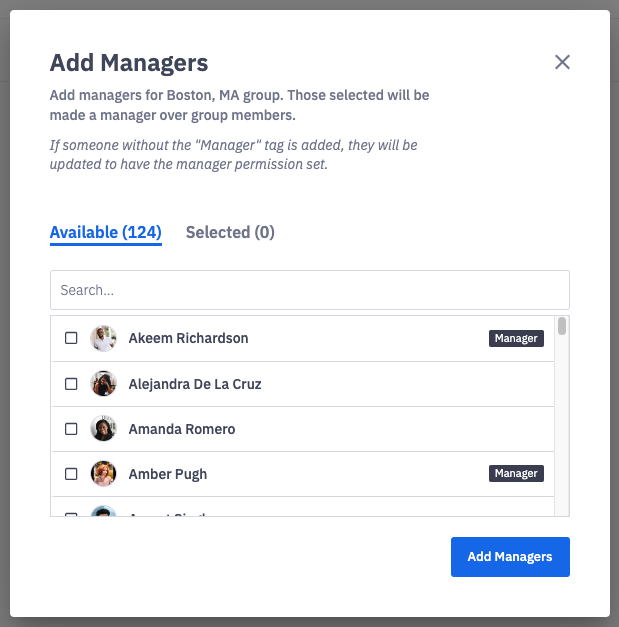Tick the checkbox next to Amanda Romero
Image resolution: width=619 pixels, height=627 pixels.
pyautogui.click(x=71, y=429)
